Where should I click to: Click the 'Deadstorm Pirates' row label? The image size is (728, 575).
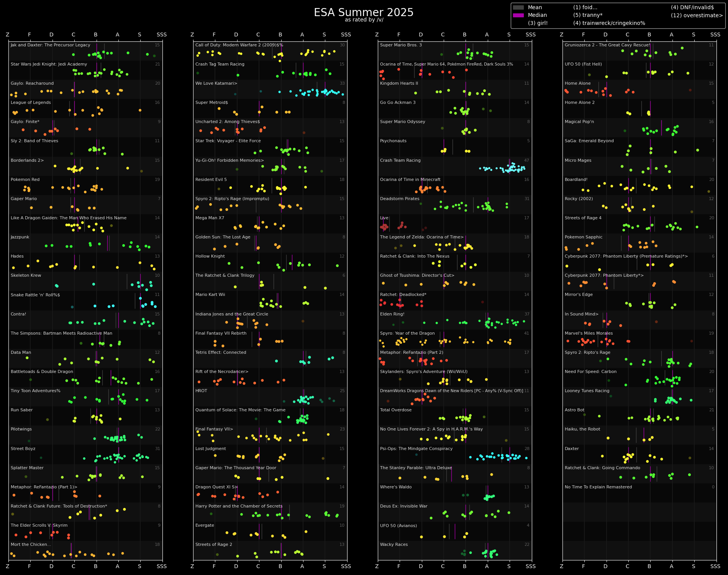coord(400,199)
